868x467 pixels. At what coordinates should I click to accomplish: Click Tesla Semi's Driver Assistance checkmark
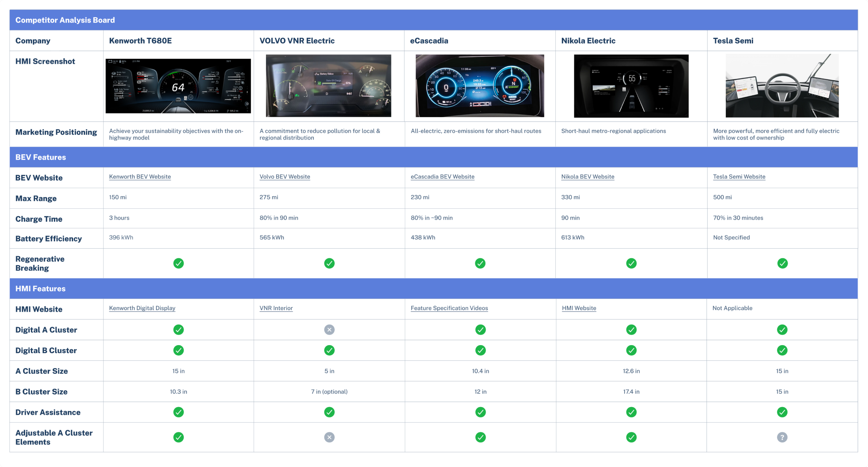782,412
